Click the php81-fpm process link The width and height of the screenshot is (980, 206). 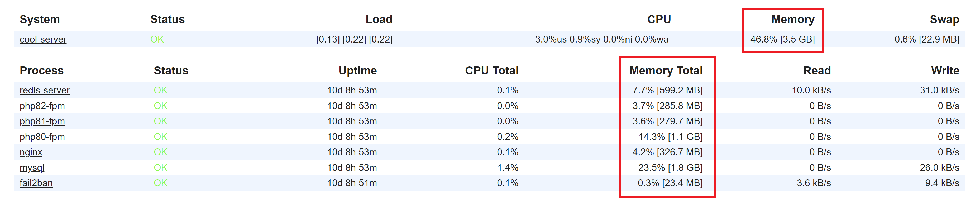pyautogui.click(x=42, y=121)
